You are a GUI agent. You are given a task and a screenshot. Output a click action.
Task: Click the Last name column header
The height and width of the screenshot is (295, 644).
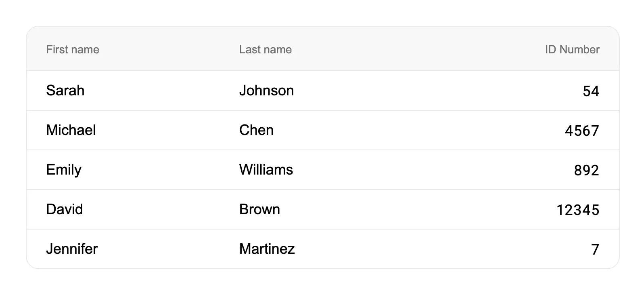click(265, 49)
